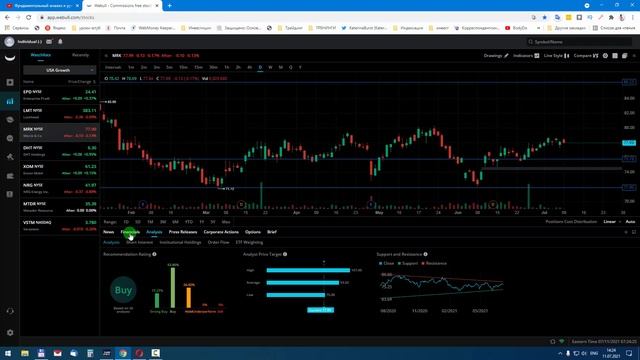This screenshot has width=640, height=360.
Task: Reload the browser page
Action: click(29, 18)
